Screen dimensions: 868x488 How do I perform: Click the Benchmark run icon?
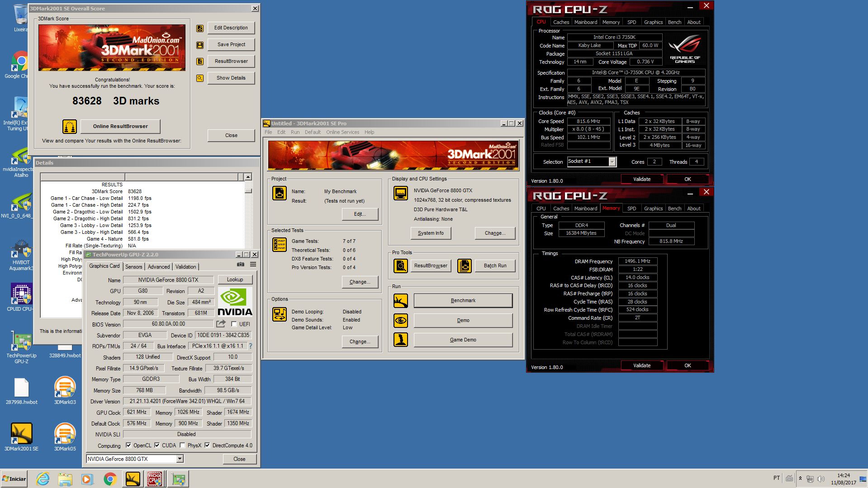[401, 301]
